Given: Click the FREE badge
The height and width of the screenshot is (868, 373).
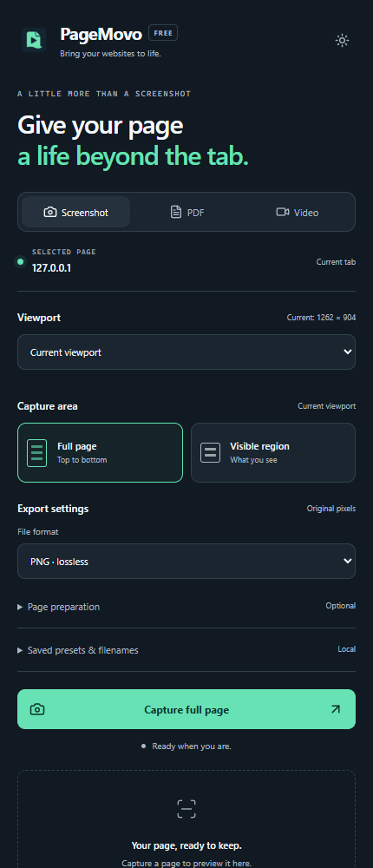Looking at the screenshot, I should (x=163, y=33).
